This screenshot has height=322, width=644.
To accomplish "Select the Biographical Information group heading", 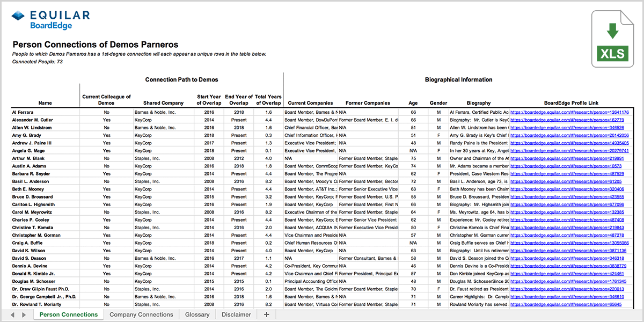I will tap(458, 79).
